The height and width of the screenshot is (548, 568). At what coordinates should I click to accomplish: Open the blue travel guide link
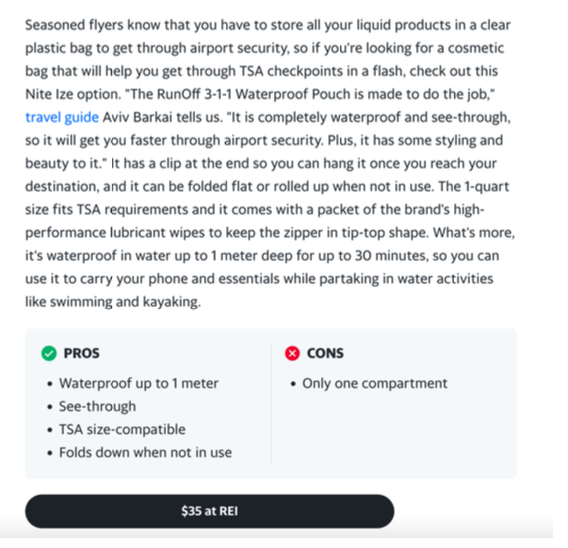coord(62,117)
